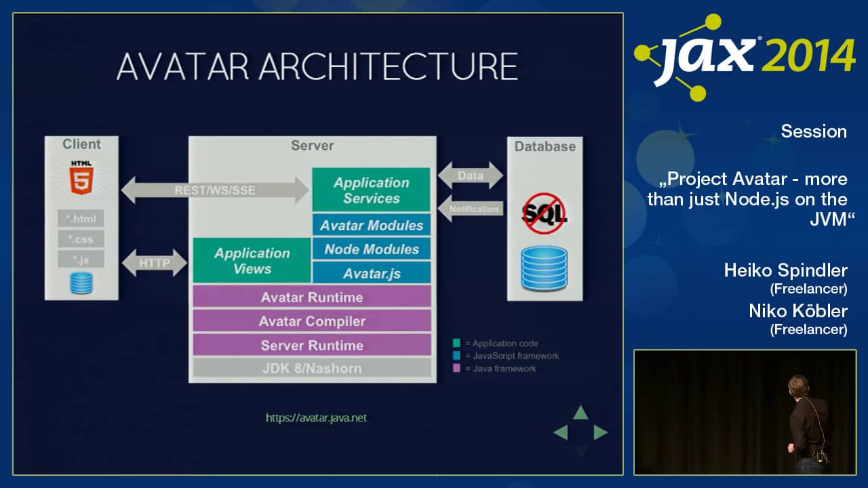868x488 pixels.
Task: Select the Server Runtime bar
Action: point(312,345)
